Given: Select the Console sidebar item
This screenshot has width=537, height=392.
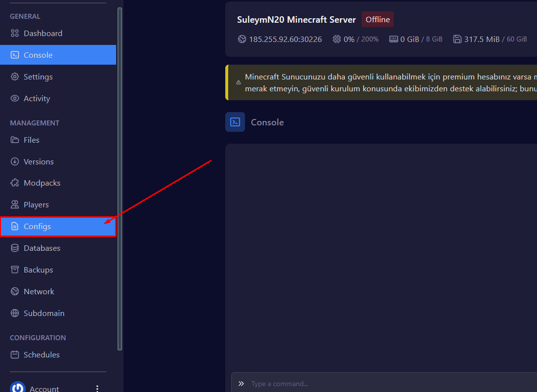Looking at the screenshot, I should (x=58, y=55).
